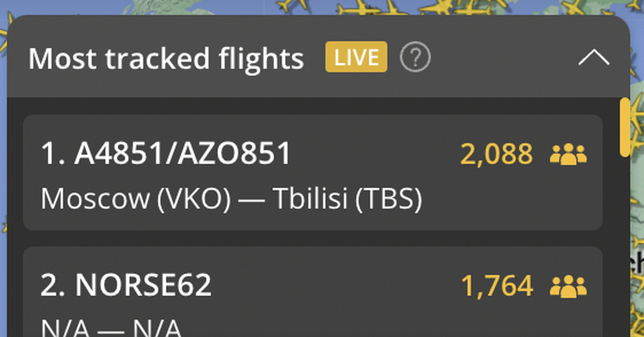Select flight NORSE62 in the list
This screenshot has height=337, width=644.
126,286
